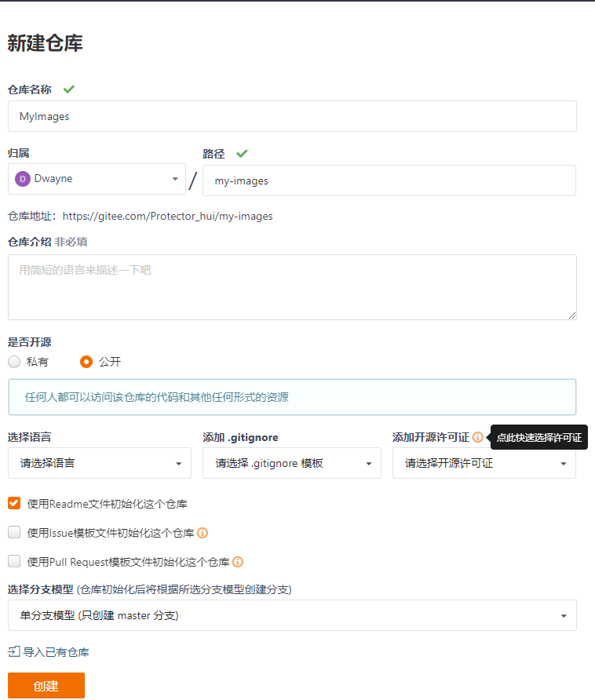Viewport: 595px width, 700px height.
Task: Open the branch model dropdown 单分支模型
Action: coord(292,615)
